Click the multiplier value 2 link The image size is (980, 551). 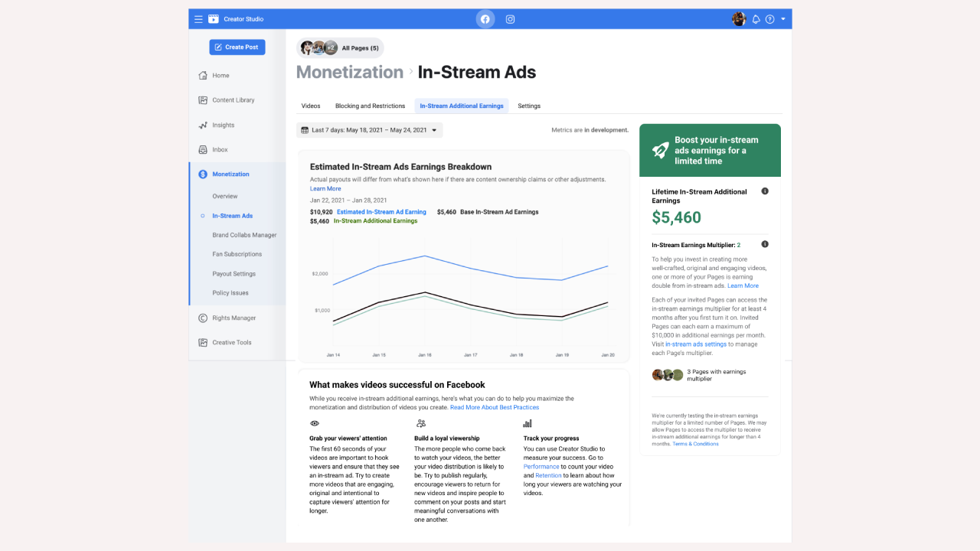tap(739, 245)
